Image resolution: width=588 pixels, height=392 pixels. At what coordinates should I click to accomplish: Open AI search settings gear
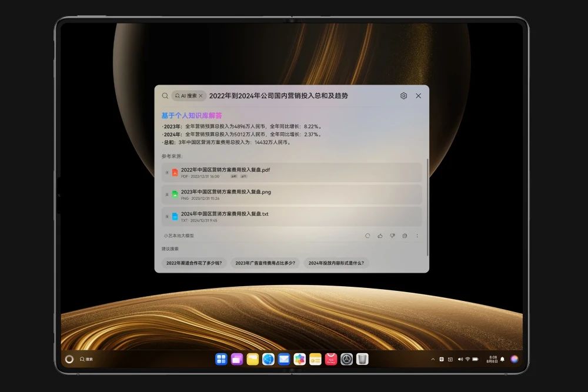pyautogui.click(x=403, y=96)
